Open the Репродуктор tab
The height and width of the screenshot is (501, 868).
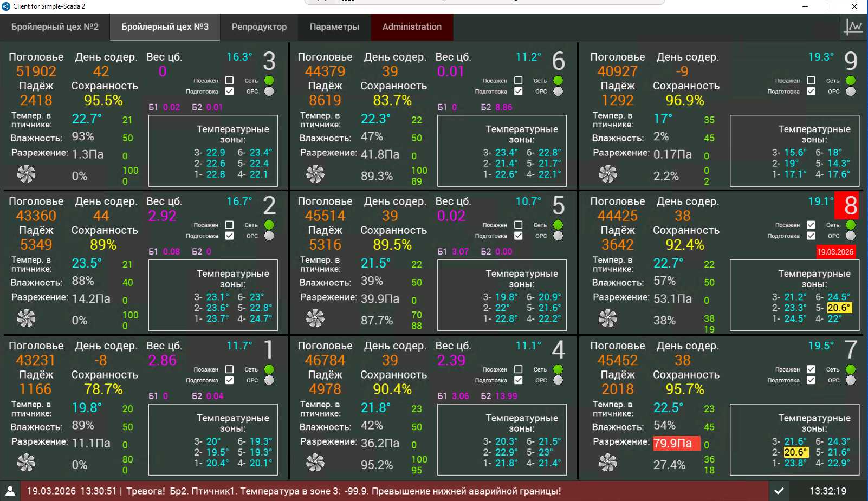[259, 27]
